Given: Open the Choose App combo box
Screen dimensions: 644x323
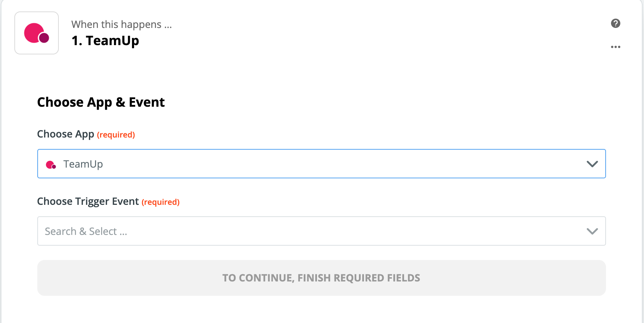Looking at the screenshot, I should pyautogui.click(x=321, y=164).
